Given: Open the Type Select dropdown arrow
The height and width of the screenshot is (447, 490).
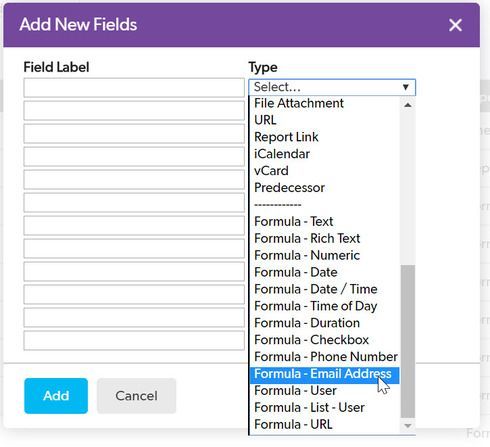Looking at the screenshot, I should click(x=405, y=87).
